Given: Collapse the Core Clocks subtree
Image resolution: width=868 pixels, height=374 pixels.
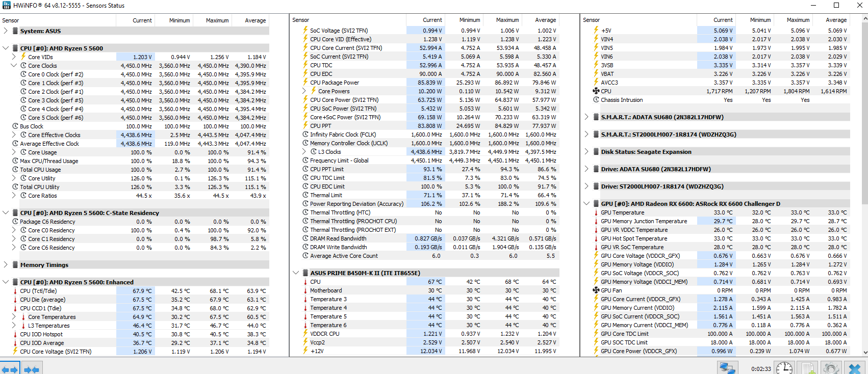Looking at the screenshot, I should click(14, 66).
